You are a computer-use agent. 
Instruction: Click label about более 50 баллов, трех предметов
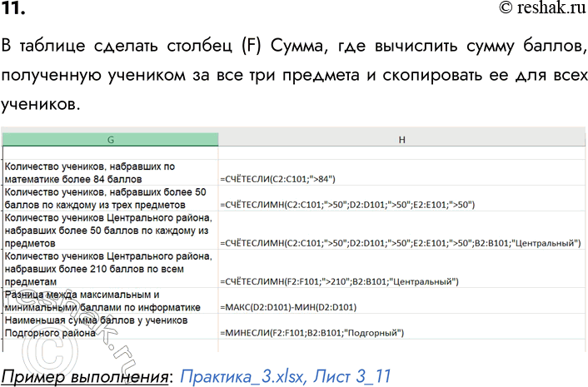105,198
